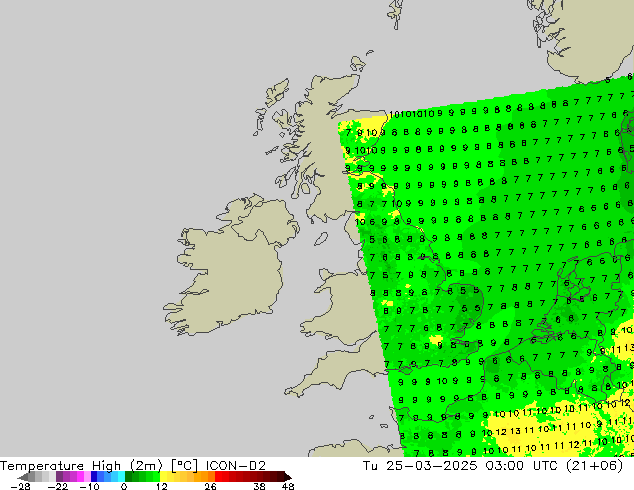Click the "26" legend label

210,486
